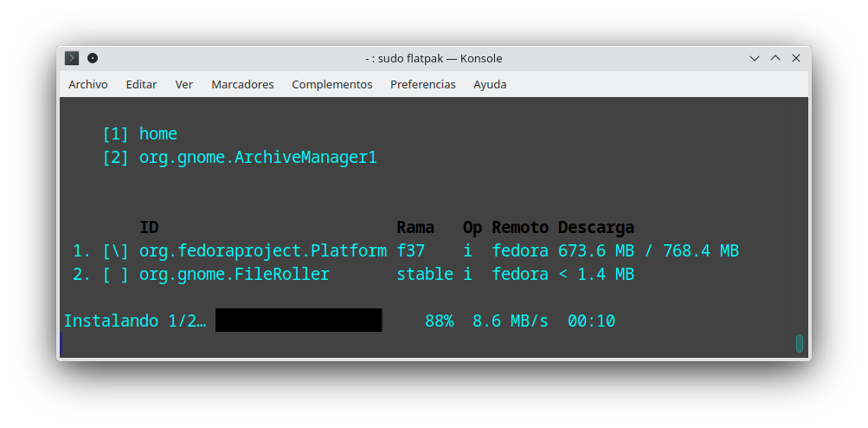Viewport: 868px width, 428px height.
Task: Click 'org.fedoraproject.Platform' text
Action: point(263,251)
